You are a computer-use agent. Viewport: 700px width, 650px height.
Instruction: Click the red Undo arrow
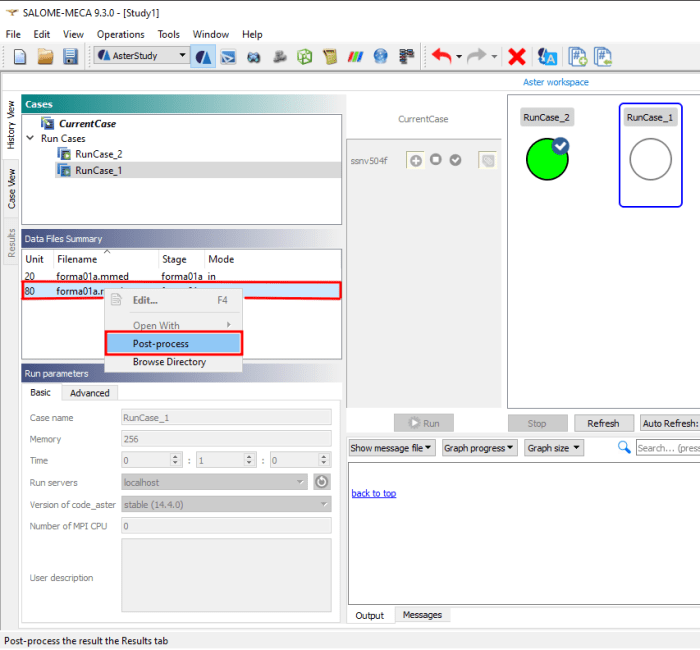tap(442, 56)
